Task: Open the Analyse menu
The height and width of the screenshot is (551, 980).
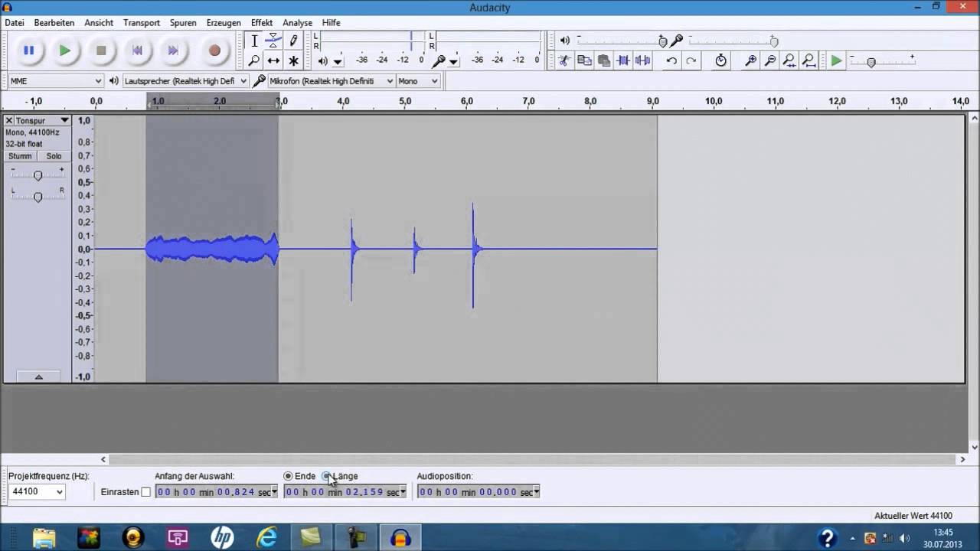Action: (x=297, y=23)
